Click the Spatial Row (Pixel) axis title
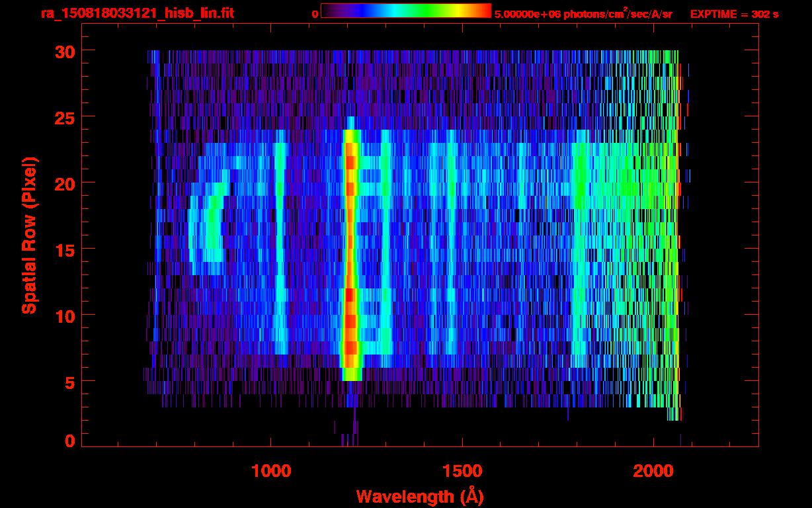812x508 pixels. [x=29, y=235]
